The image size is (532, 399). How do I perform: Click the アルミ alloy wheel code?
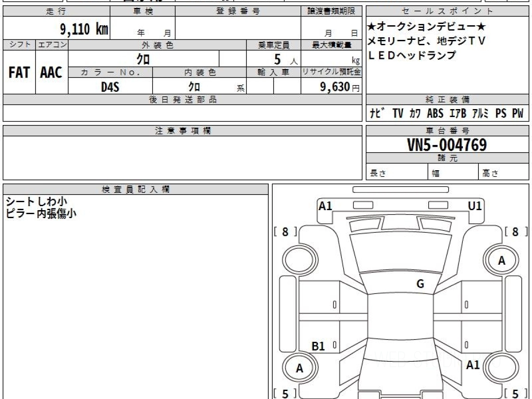pos(481,114)
